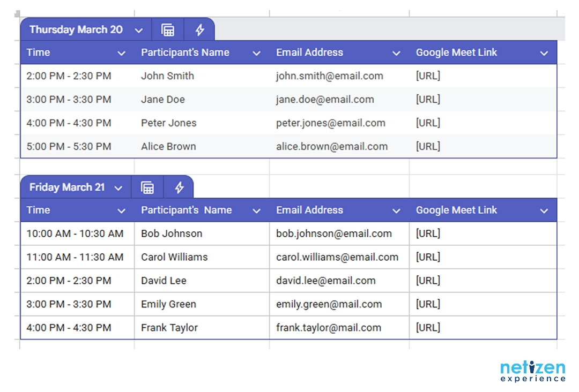
Task: Open the table view grid icon for Friday March 21
Action: point(147,187)
